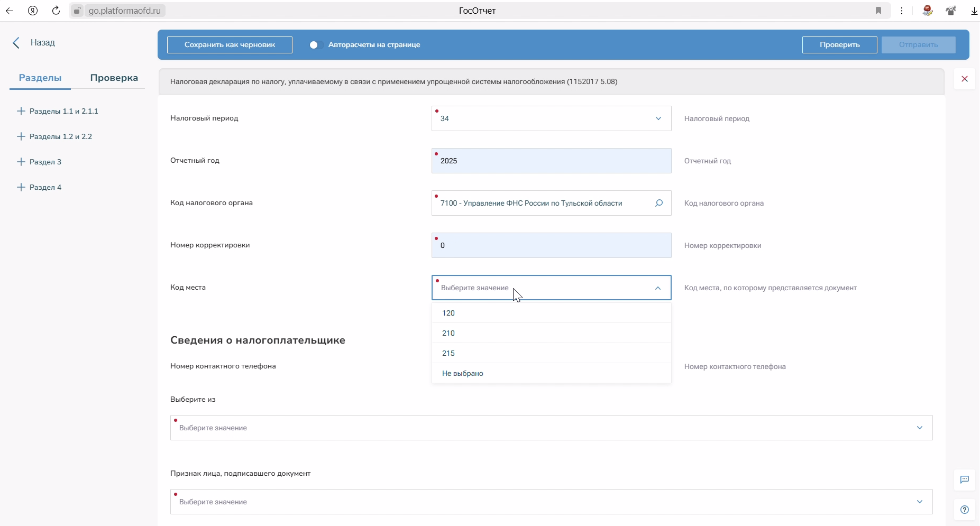The height and width of the screenshot is (526, 980).
Task: Click the browser bookmark icon
Action: click(x=878, y=11)
